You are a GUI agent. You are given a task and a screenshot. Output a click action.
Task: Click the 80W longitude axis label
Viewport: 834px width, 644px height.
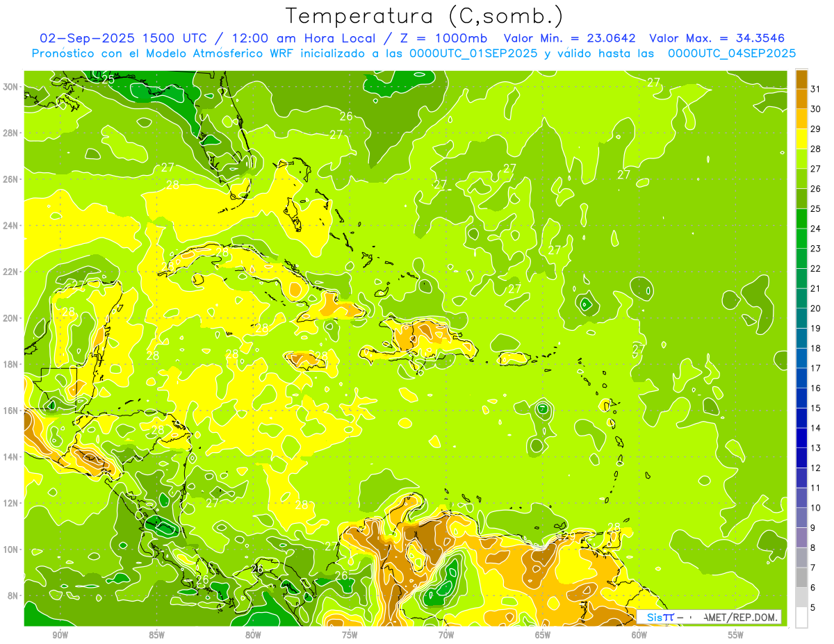pyautogui.click(x=253, y=635)
